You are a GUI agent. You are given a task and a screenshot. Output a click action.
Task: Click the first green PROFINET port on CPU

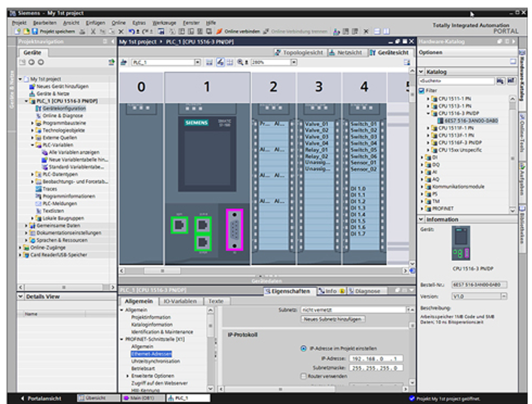coord(180,225)
